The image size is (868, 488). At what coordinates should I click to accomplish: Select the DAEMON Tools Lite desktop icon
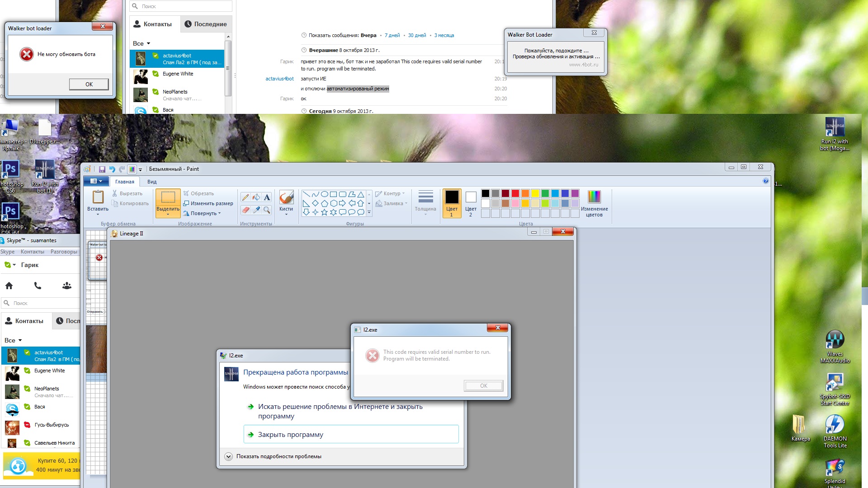tap(835, 432)
